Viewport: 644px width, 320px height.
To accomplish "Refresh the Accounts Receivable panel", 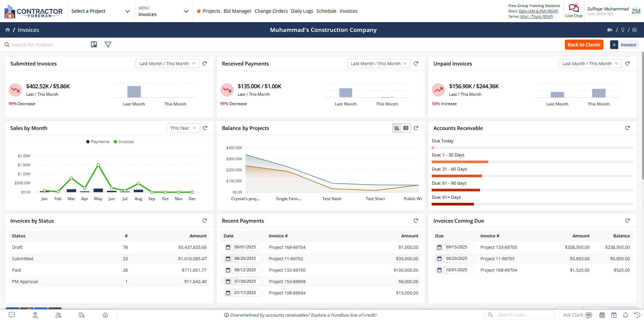I will 628,128.
